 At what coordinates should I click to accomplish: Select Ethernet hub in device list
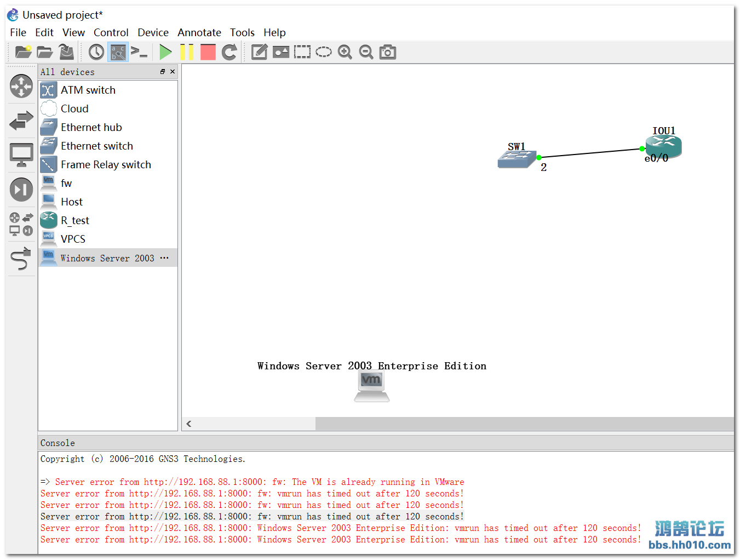(108, 127)
